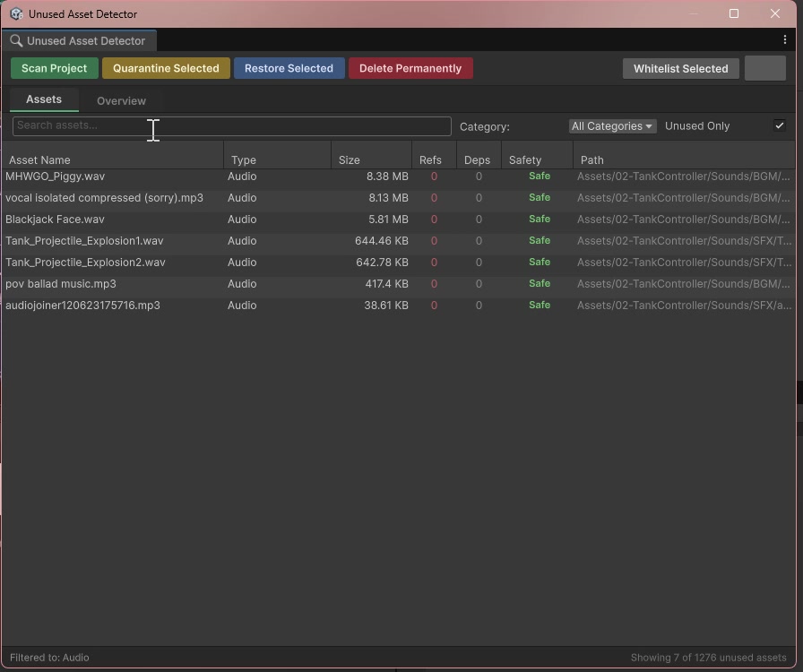Click the blank gray button beside Whitelist Selected
Screen dimensions: 803x672
pyautogui.click(x=765, y=68)
